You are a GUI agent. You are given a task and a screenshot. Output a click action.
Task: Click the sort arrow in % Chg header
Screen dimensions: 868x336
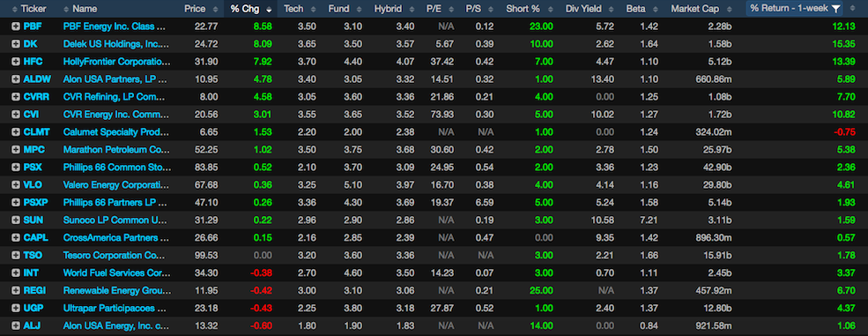coord(269,10)
